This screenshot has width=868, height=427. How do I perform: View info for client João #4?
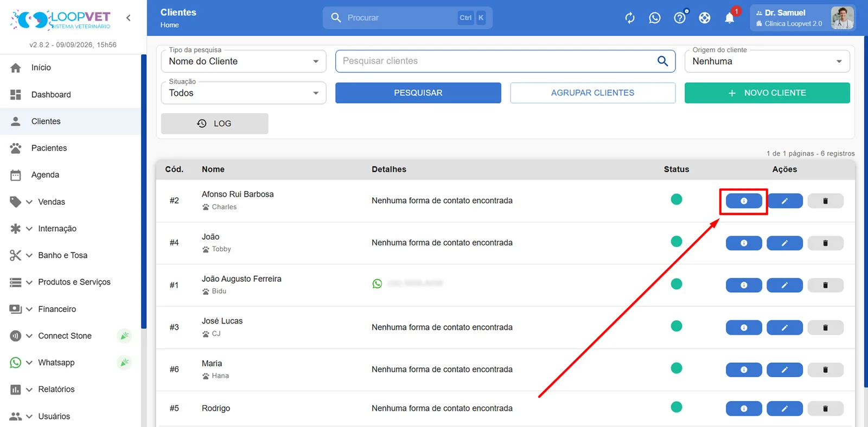tap(744, 243)
